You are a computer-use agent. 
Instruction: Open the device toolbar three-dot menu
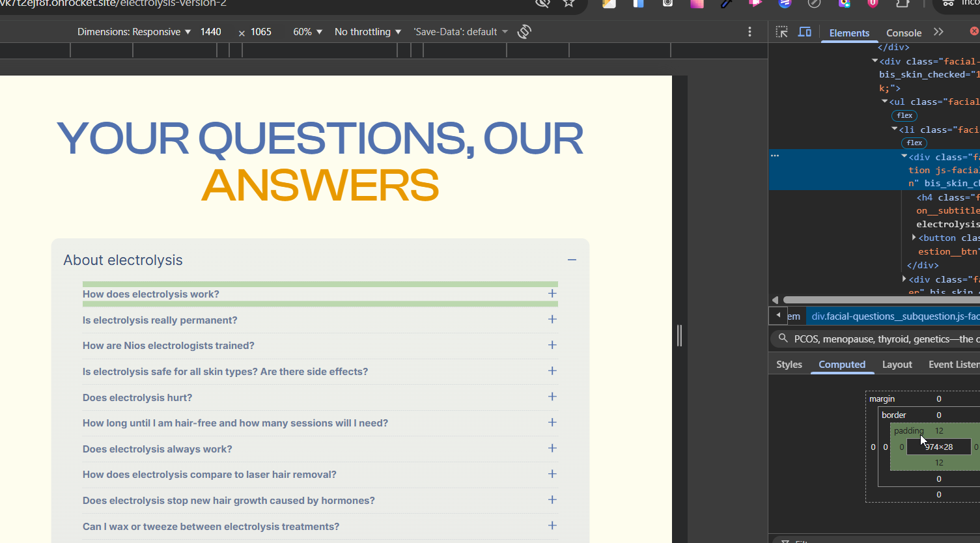[749, 32]
